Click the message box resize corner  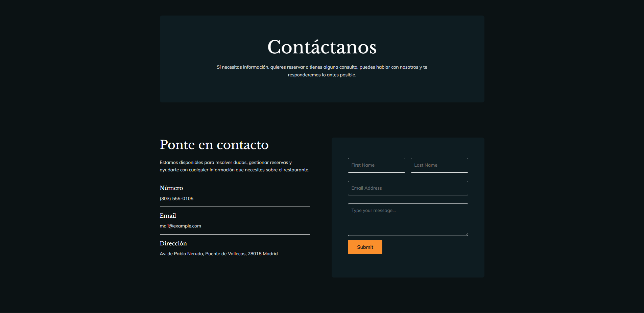coord(467,235)
